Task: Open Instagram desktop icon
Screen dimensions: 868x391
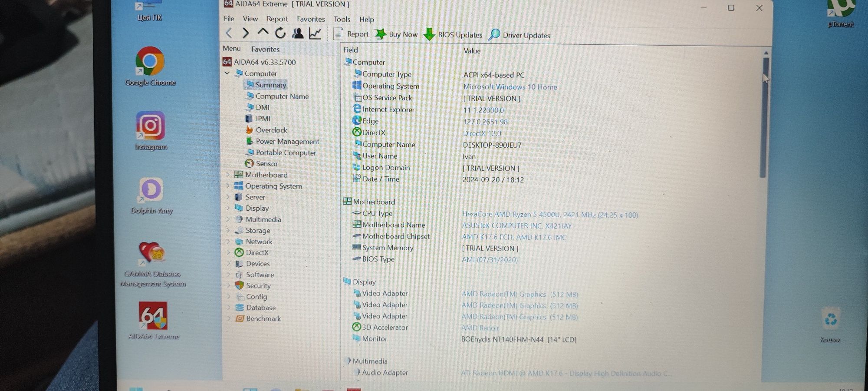Action: pyautogui.click(x=151, y=130)
